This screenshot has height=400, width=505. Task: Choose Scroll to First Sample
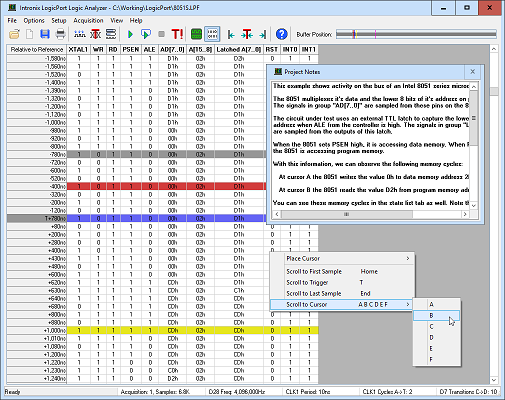pos(342,271)
